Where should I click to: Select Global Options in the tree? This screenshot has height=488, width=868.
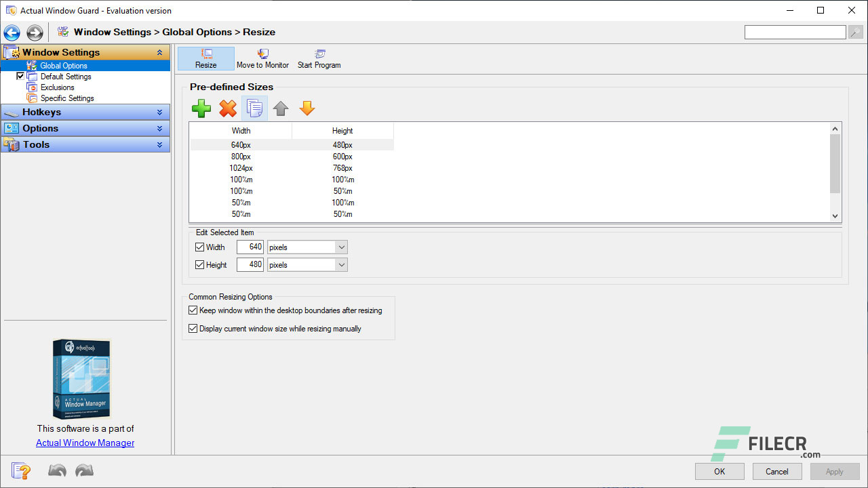(64, 66)
